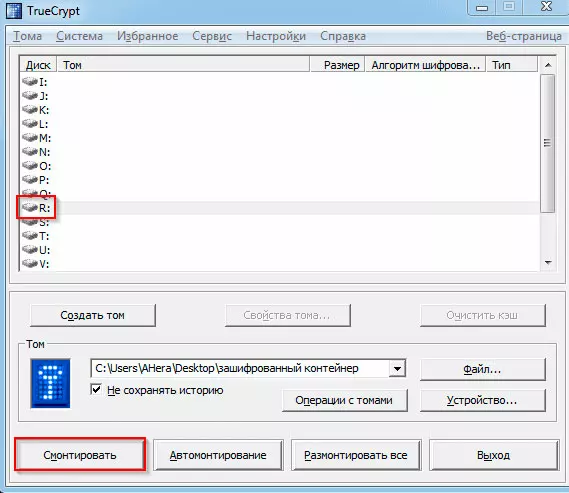Click the Смонтировать button
The height and width of the screenshot is (493, 569).
(x=80, y=455)
